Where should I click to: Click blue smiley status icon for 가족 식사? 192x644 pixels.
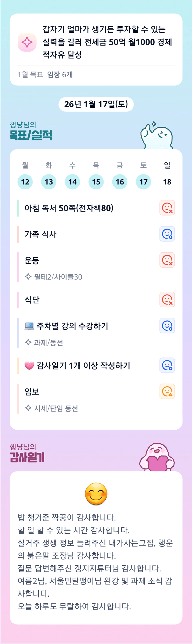point(167,234)
